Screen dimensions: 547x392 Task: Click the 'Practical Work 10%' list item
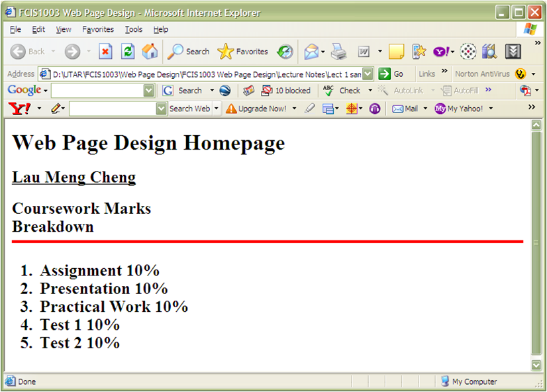tap(114, 307)
